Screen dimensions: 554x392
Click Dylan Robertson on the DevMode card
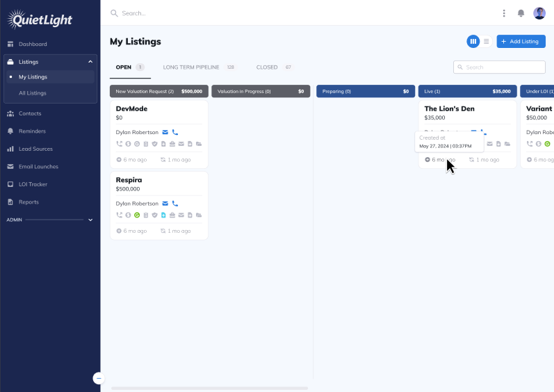(x=137, y=132)
